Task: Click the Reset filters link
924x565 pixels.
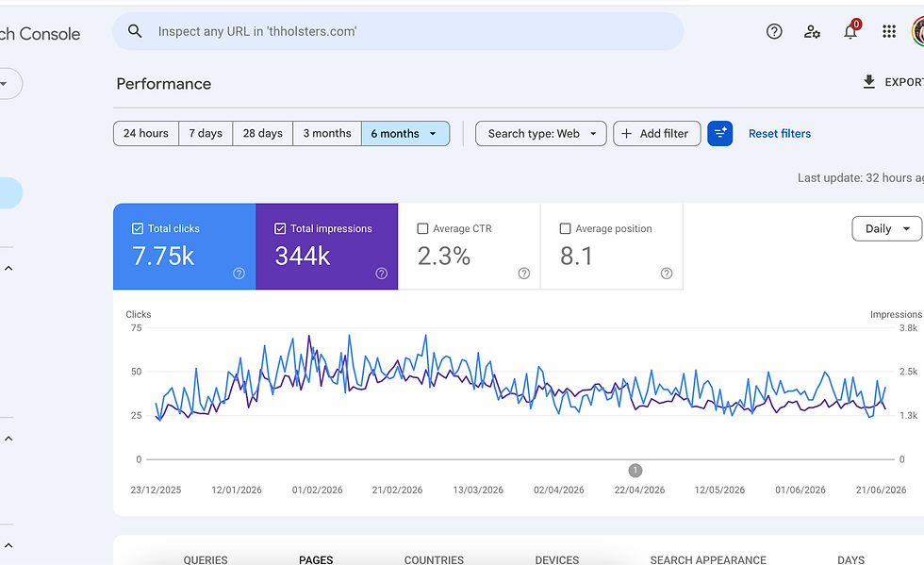Action: [x=779, y=133]
